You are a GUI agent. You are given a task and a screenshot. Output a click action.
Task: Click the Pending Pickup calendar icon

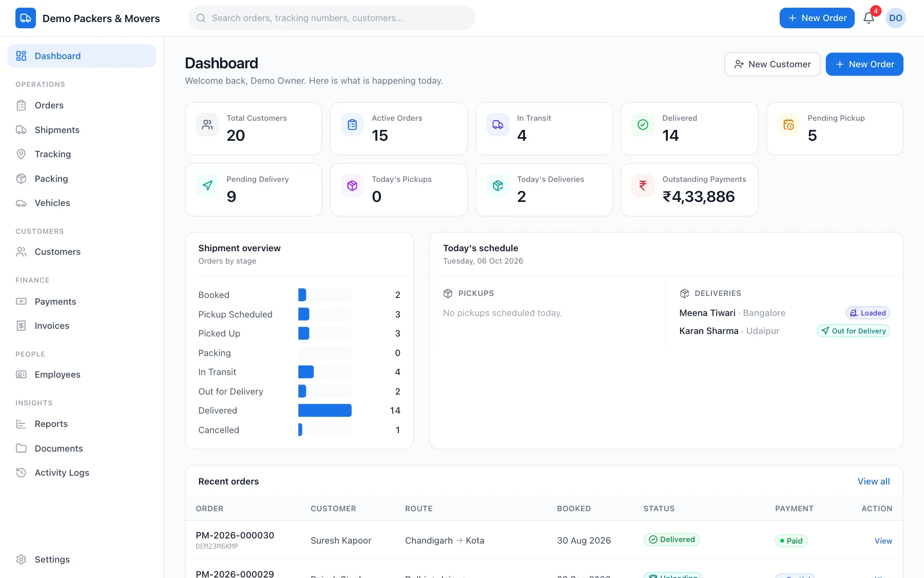788,124
